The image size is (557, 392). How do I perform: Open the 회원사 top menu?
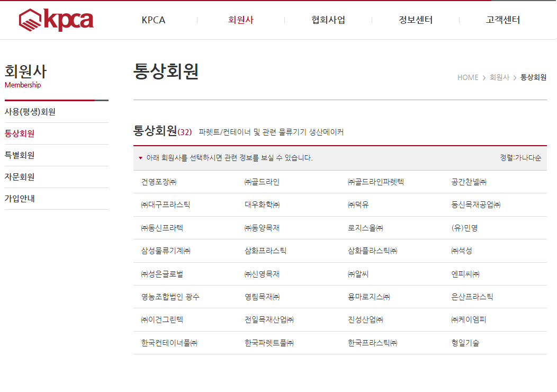[x=241, y=20]
